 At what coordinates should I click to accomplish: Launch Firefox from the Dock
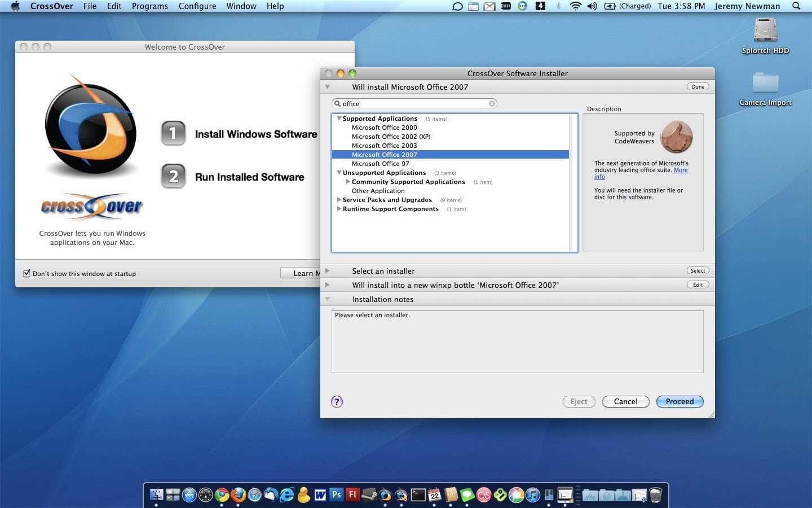coord(239,495)
